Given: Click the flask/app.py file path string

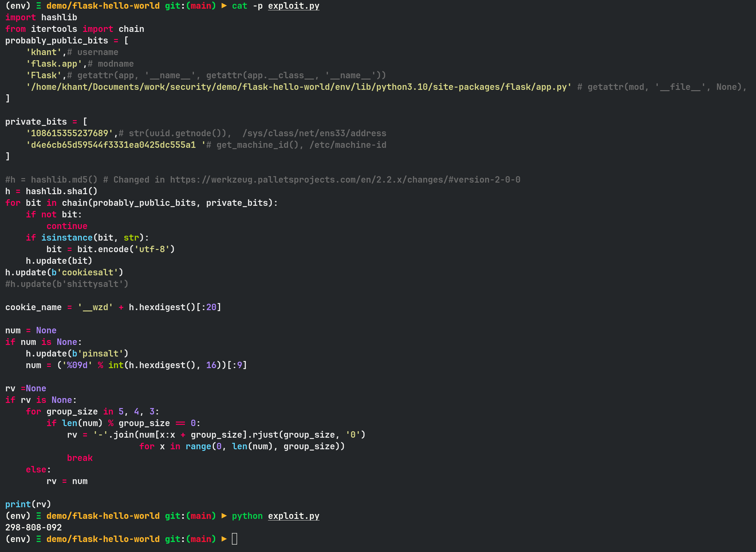Looking at the screenshot, I should click(x=299, y=87).
